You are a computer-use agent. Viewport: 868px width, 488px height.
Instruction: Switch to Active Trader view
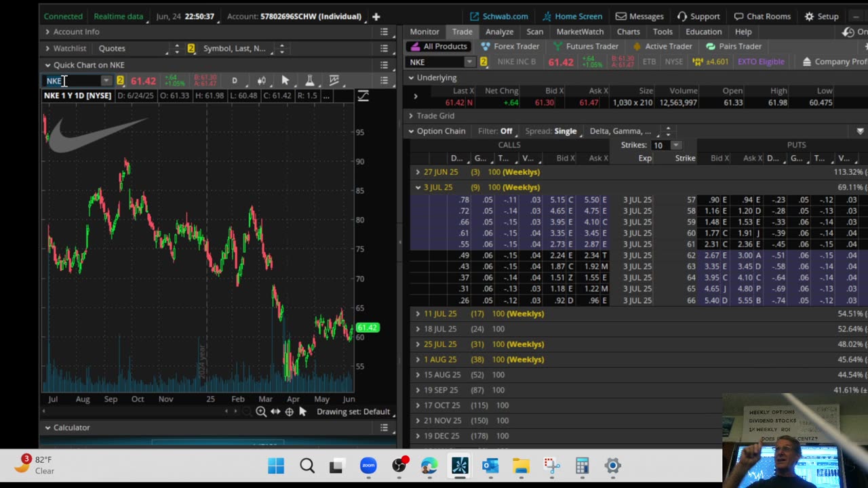(x=663, y=46)
